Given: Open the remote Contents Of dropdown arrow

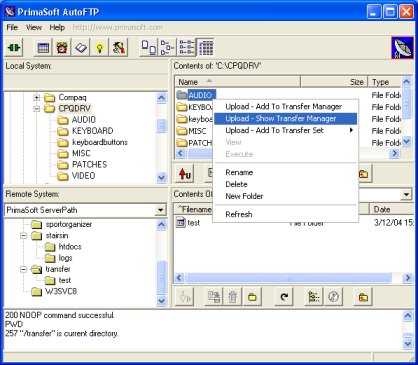Looking at the screenshot, I should (406, 194).
